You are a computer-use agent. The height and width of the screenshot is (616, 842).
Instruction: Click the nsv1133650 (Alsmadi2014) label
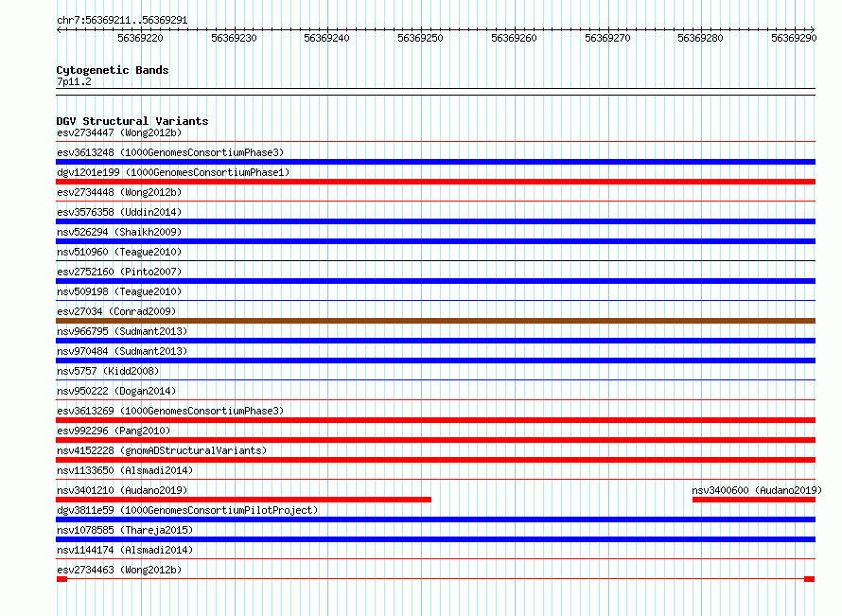point(125,470)
